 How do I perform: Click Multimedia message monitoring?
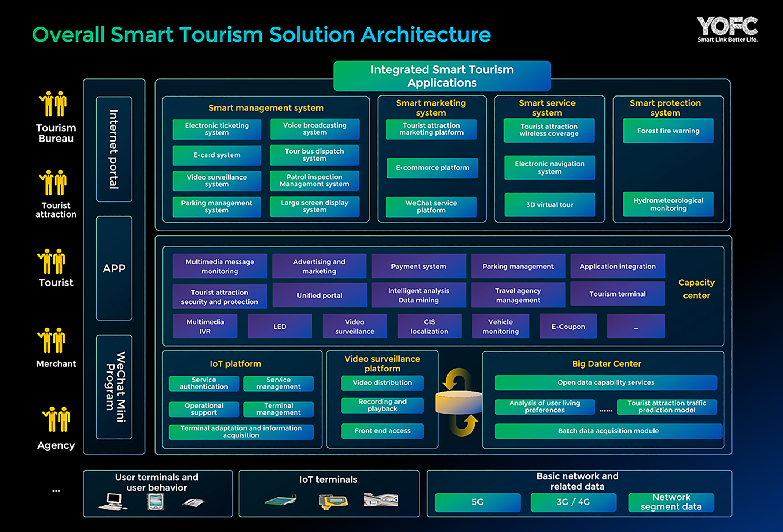[220, 266]
